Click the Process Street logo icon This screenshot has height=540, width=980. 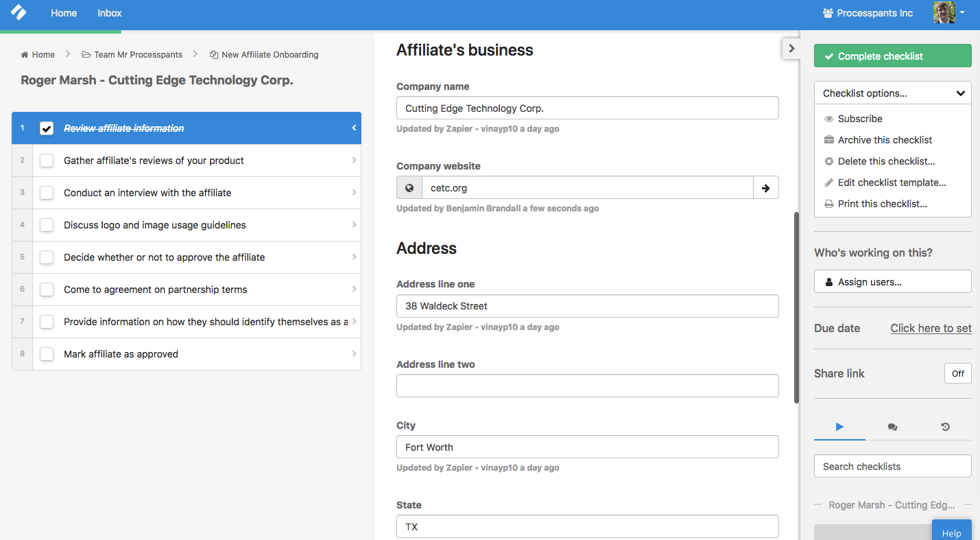pyautogui.click(x=19, y=12)
